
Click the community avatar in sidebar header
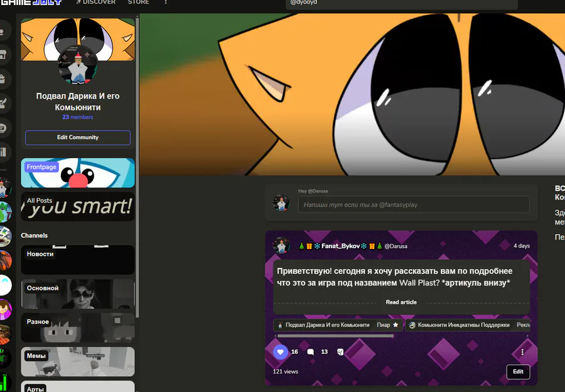[77, 65]
